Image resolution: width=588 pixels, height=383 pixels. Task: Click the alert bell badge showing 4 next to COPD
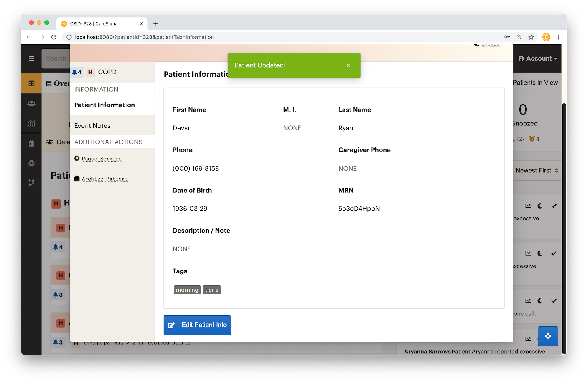[x=77, y=72]
